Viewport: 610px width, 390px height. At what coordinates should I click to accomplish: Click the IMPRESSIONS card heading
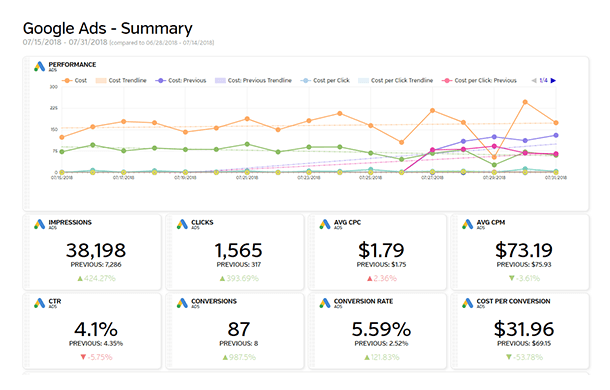(70, 222)
